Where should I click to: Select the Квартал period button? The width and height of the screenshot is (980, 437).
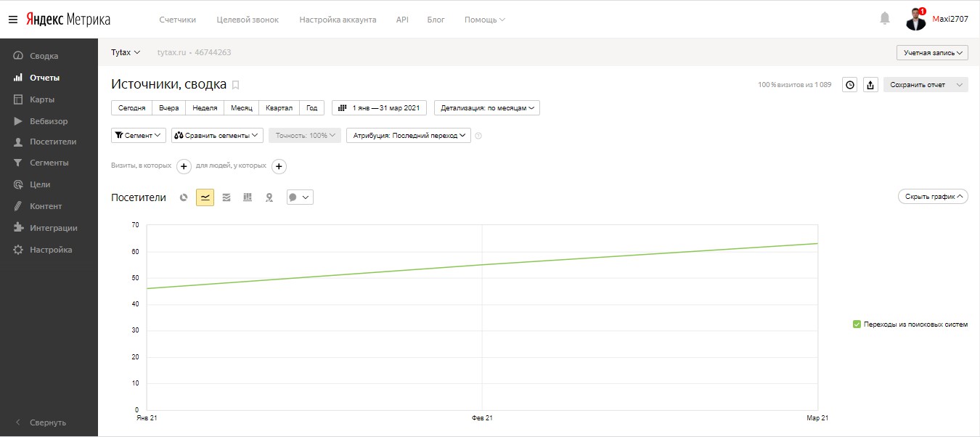click(279, 108)
